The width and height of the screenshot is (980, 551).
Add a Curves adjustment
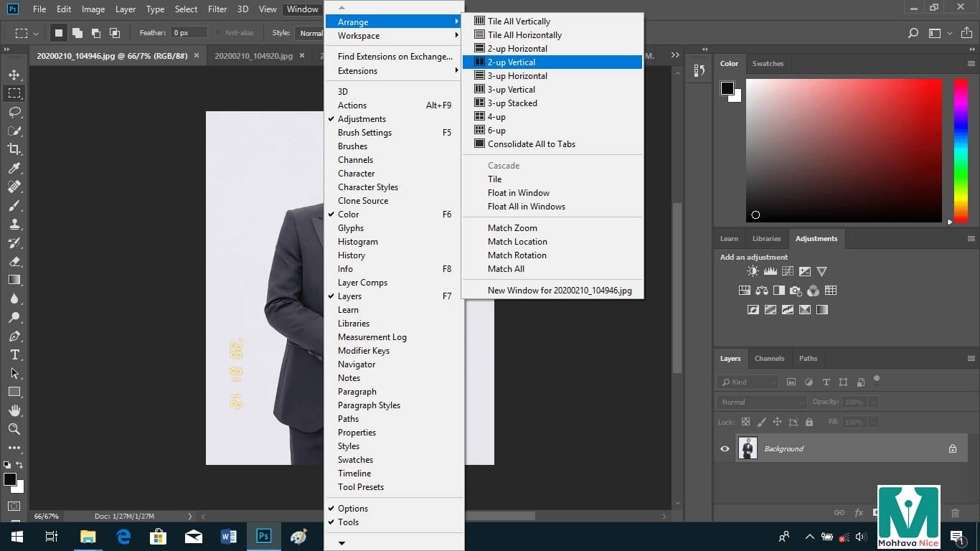pos(787,271)
